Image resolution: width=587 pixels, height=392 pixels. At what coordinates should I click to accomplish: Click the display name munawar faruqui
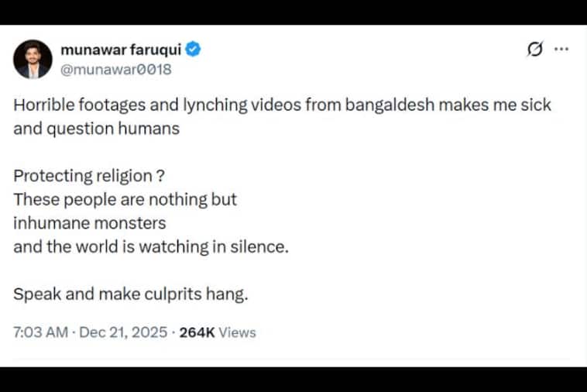pyautogui.click(x=120, y=51)
